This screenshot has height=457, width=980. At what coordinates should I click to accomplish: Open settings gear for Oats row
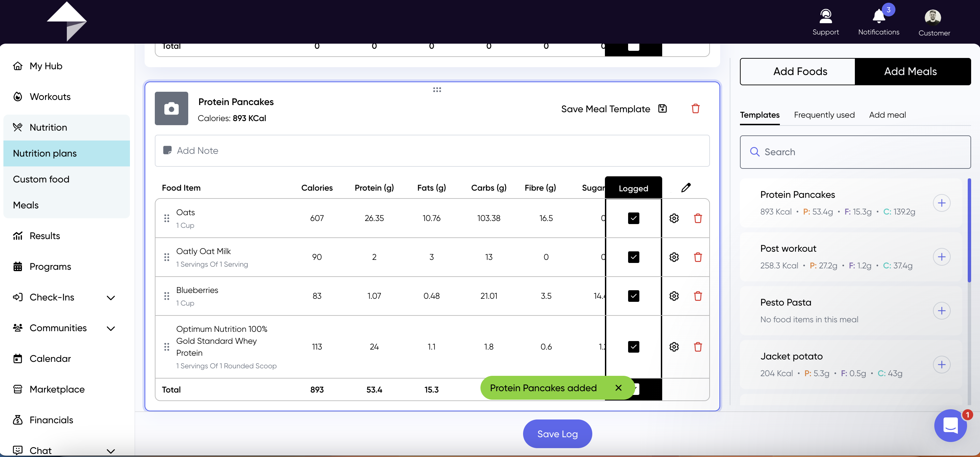674,218
